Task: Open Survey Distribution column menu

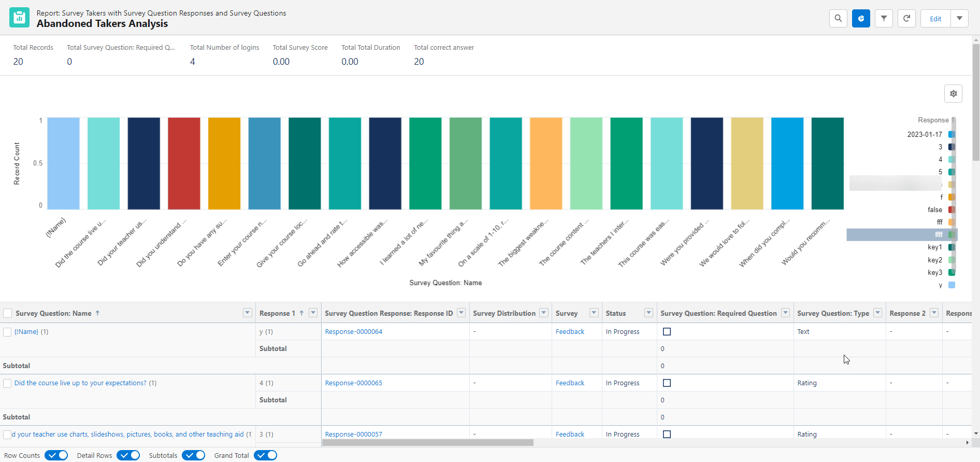Action: (x=544, y=313)
